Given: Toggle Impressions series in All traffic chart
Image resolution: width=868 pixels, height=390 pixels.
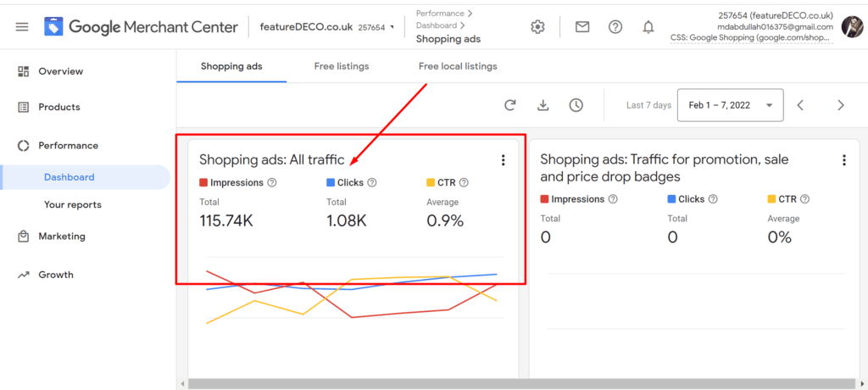Looking at the screenshot, I should pos(231,182).
